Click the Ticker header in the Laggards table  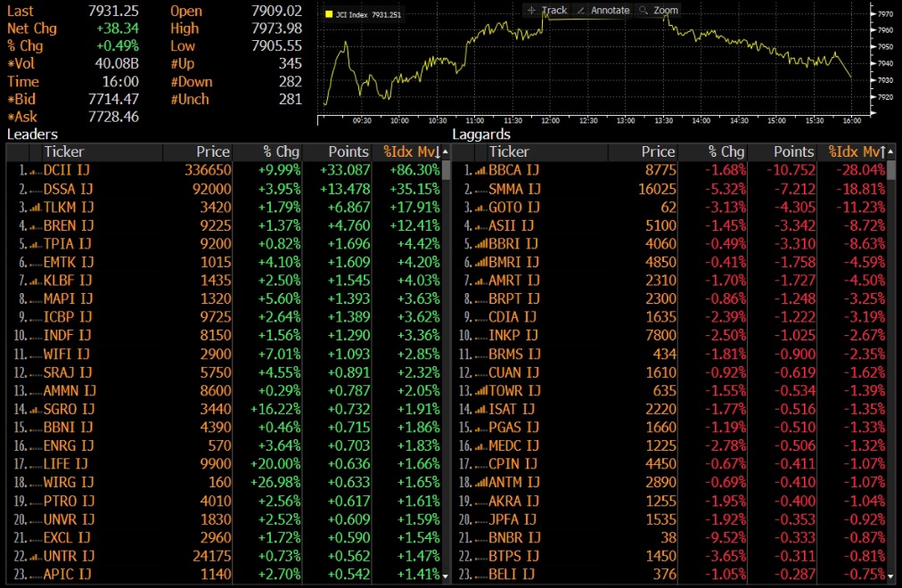tap(509, 151)
